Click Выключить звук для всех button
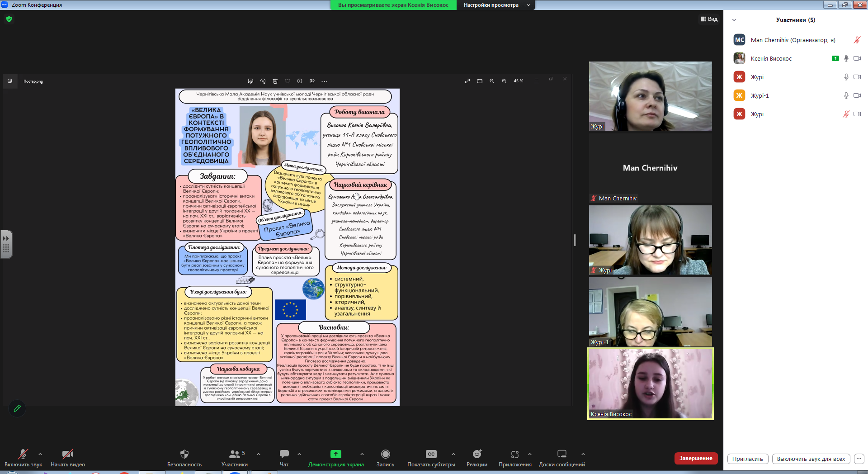 [x=811, y=459]
